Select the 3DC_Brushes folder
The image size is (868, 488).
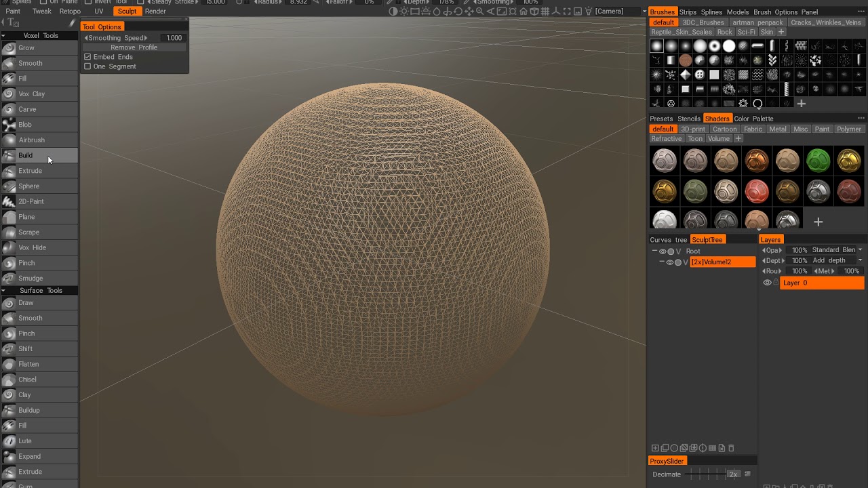pyautogui.click(x=703, y=22)
